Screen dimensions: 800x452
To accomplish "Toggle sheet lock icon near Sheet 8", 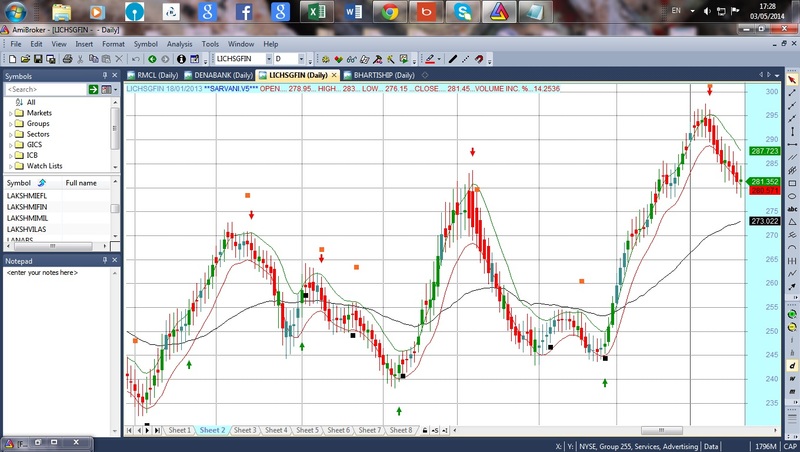I will pos(424,431).
